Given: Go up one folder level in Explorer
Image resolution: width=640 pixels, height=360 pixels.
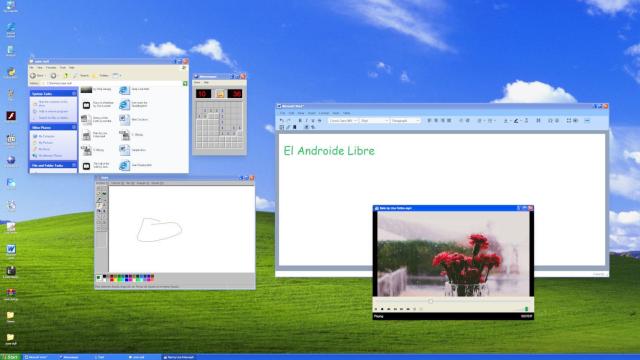Looking at the screenshot, I should pyautogui.click(x=66, y=76).
